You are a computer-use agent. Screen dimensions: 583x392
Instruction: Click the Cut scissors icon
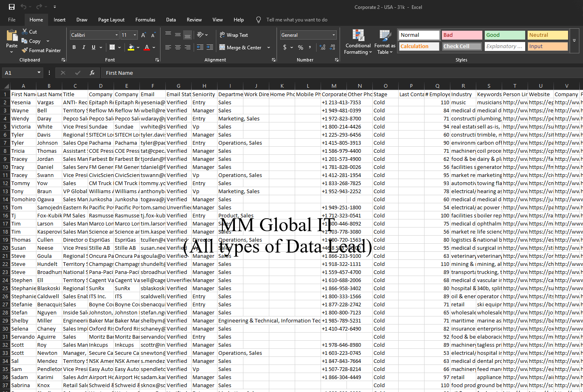coord(25,32)
